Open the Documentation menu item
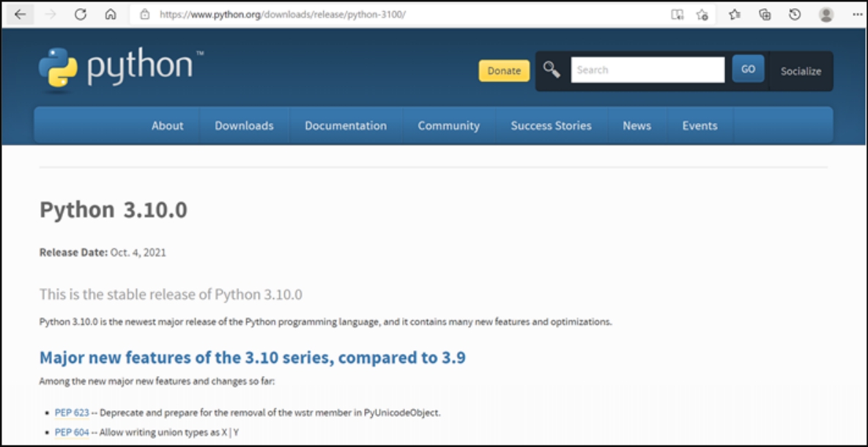The image size is (868, 447). click(x=346, y=125)
